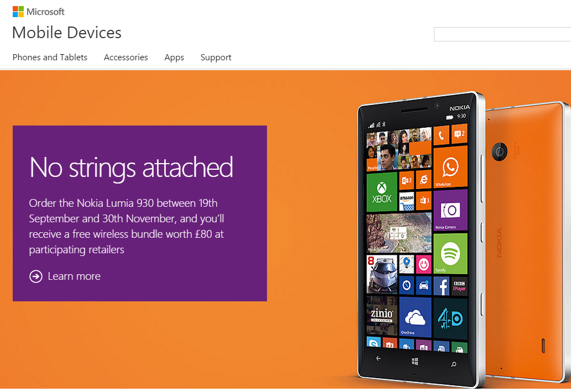Tap the phone call tile
This screenshot has height=392, width=571.
click(441, 135)
